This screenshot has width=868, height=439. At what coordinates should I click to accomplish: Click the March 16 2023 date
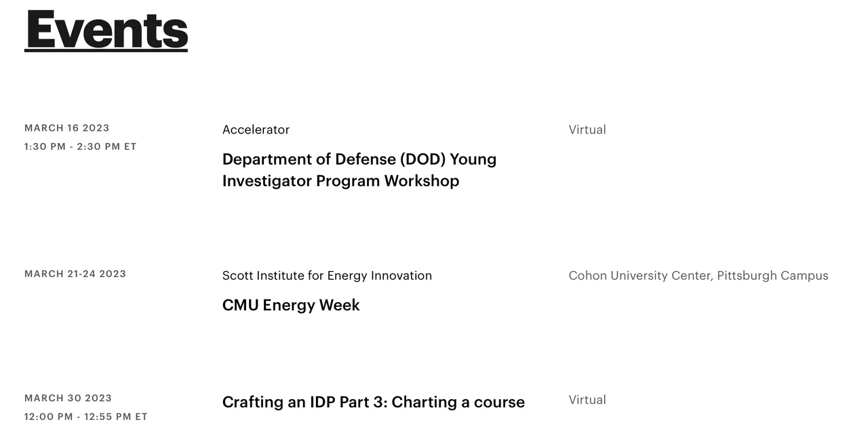[66, 128]
